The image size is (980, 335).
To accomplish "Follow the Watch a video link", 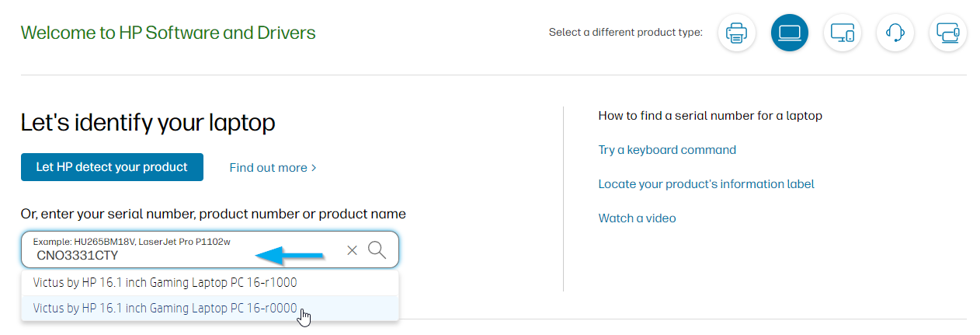I will pyautogui.click(x=636, y=218).
